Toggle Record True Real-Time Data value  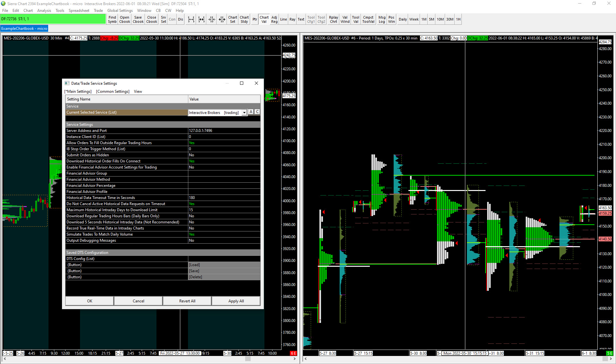tap(224, 228)
